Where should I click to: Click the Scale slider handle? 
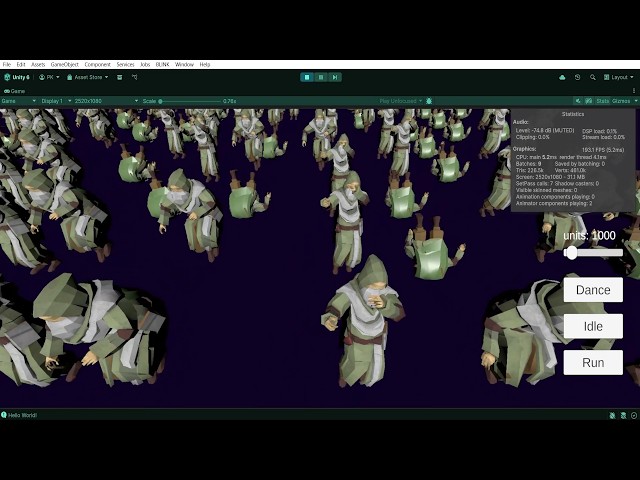click(x=160, y=101)
